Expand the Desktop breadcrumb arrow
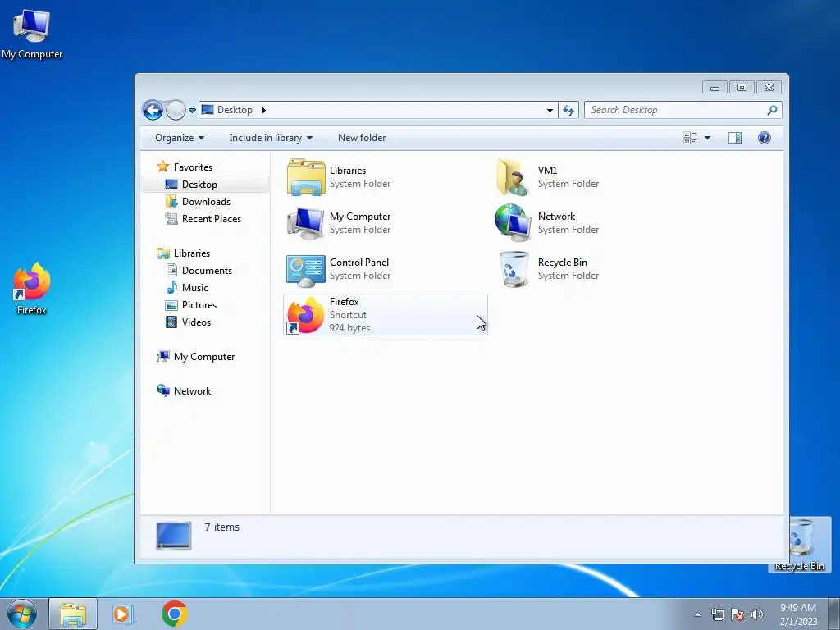The width and height of the screenshot is (840, 630). click(263, 111)
